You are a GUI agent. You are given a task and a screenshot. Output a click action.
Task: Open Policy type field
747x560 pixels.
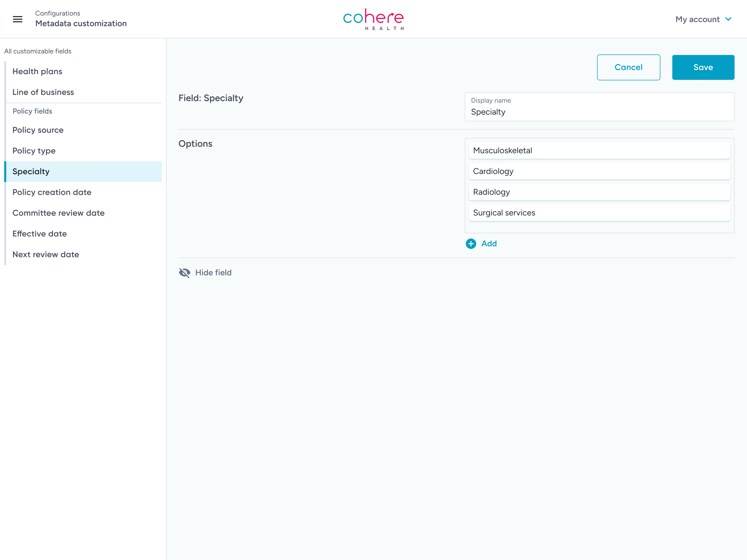(84, 151)
